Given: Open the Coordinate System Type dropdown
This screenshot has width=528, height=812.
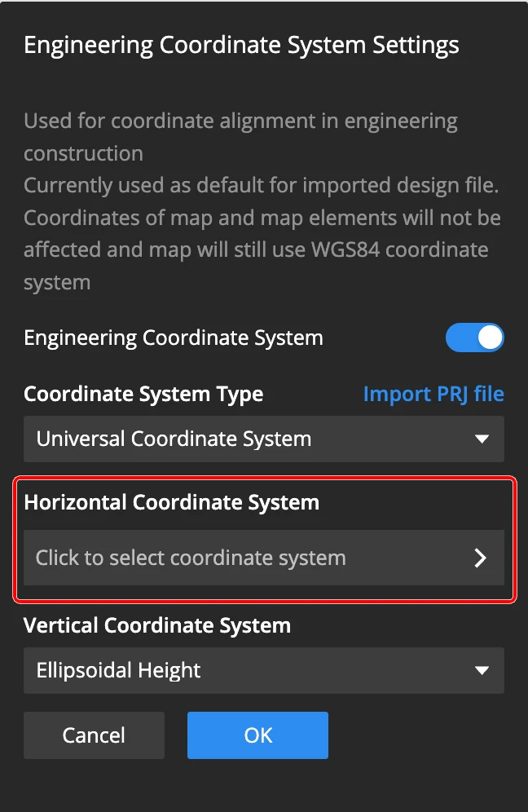Looking at the screenshot, I should click(x=263, y=439).
